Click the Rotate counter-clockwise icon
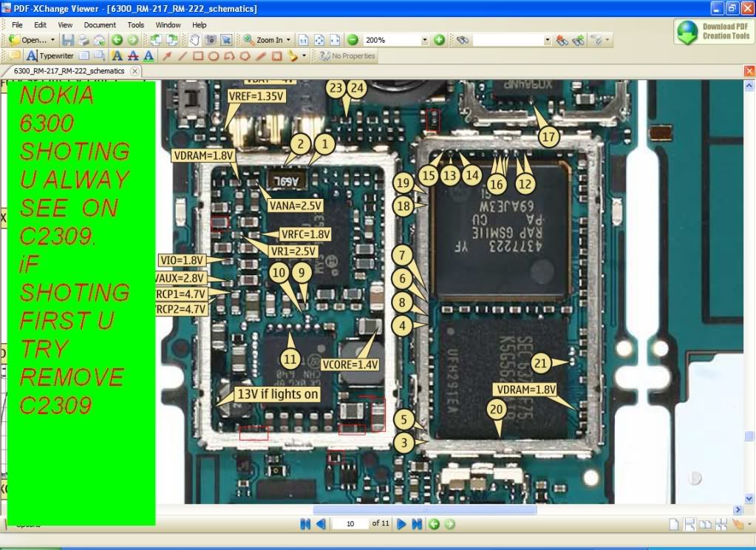 coord(155,40)
